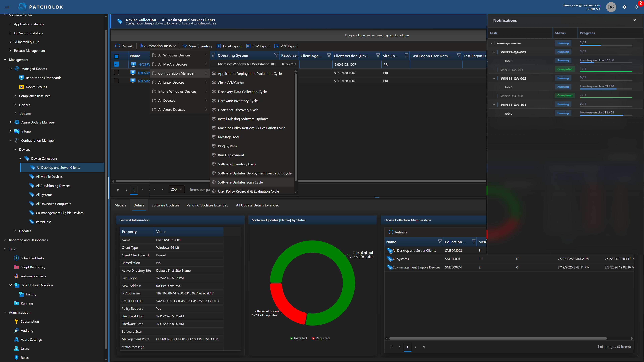Uncheck the select-all checkbox in the grid header
Viewport: 644px width, 362px height.
pyautogui.click(x=117, y=56)
